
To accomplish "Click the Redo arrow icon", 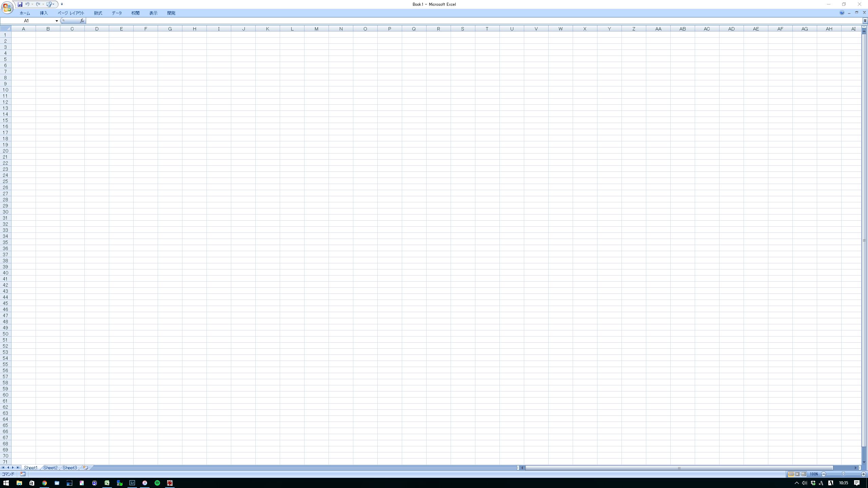I will 38,4.
